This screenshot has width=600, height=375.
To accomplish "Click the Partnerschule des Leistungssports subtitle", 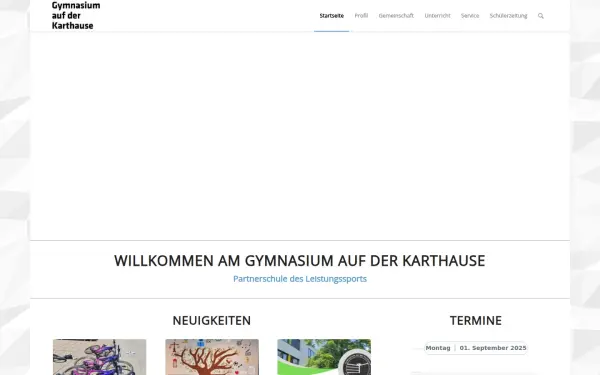I will [x=300, y=279].
